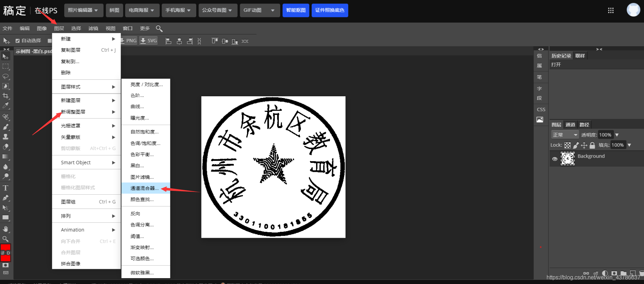
Task: Toggle lock transparent pixels checkerboard icon
Action: point(568,145)
